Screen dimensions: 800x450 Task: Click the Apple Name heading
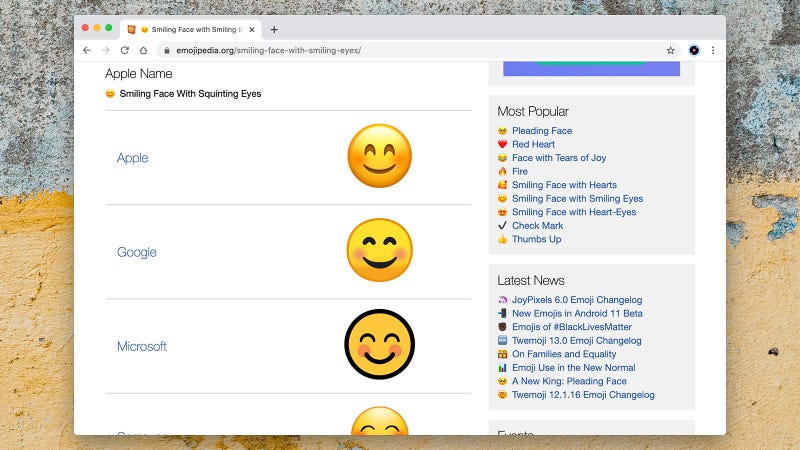[x=139, y=74]
